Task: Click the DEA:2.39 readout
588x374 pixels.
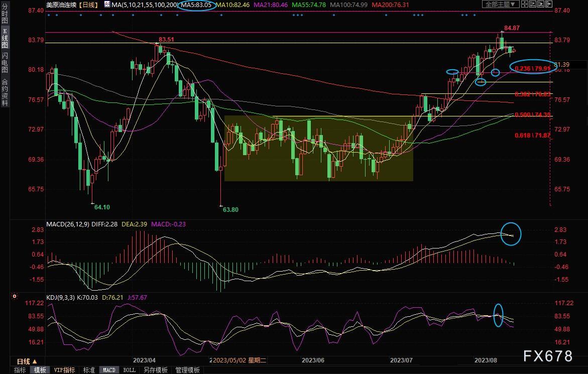Action: click(x=135, y=224)
